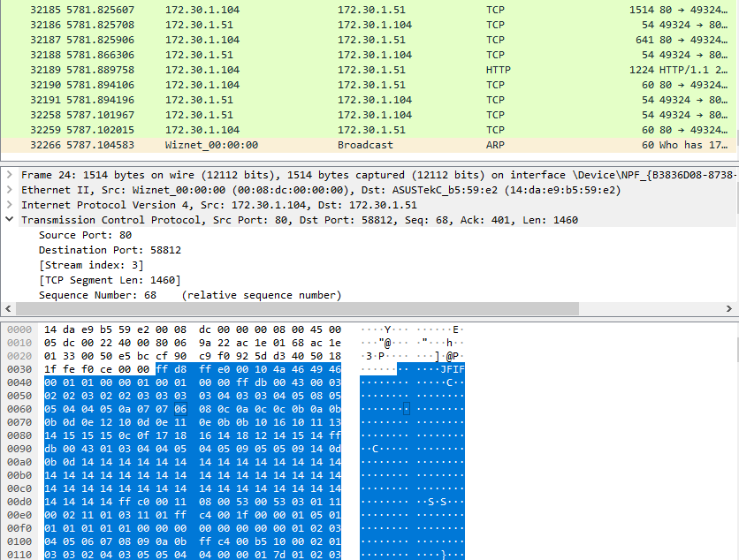Click the Wiznet_00:00:00 source cell
The width and height of the screenshot is (739, 560).
tap(211, 145)
